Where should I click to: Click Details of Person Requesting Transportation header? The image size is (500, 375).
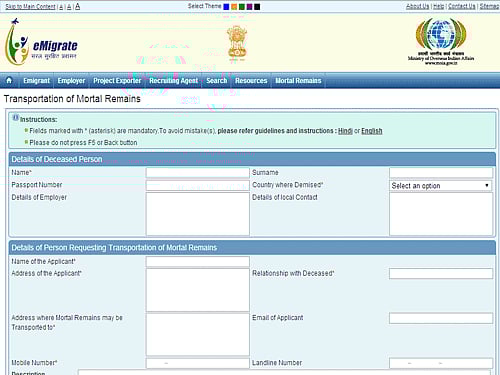coord(252,248)
